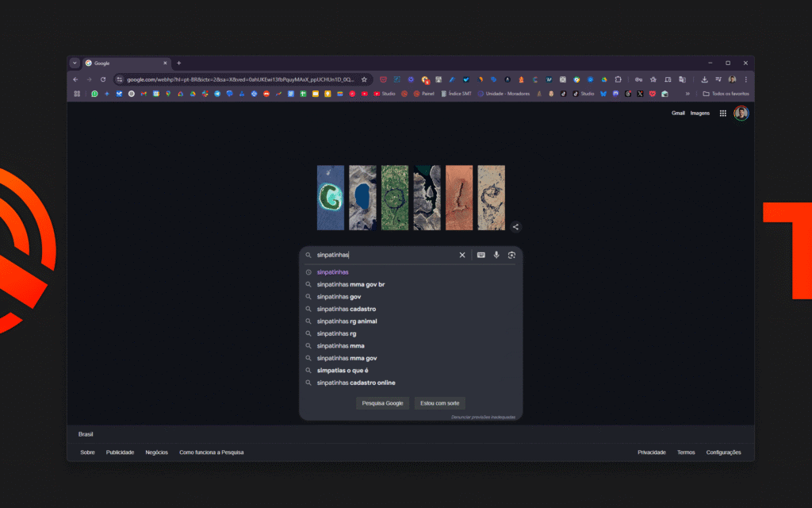
Task: Open the Google account profile picture
Action: 741,114
